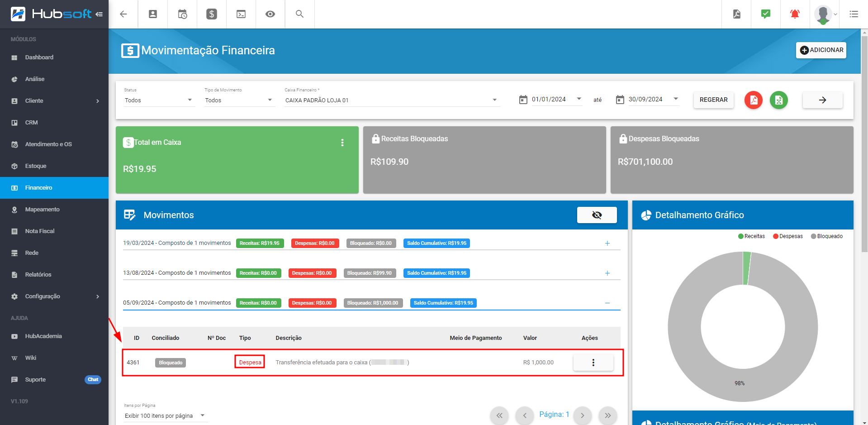Click the green checkmark message icon

766,14
